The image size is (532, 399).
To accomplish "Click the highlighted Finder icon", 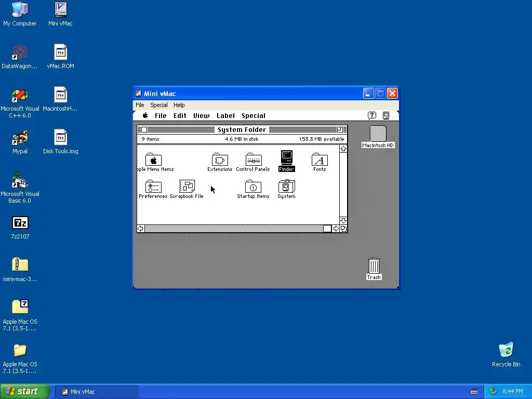I will click(x=286, y=158).
